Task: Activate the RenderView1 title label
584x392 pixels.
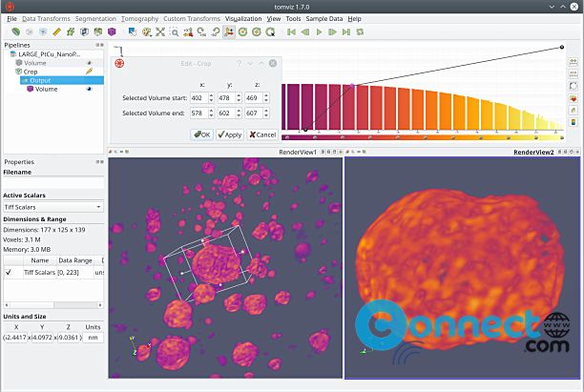Action: (x=298, y=152)
